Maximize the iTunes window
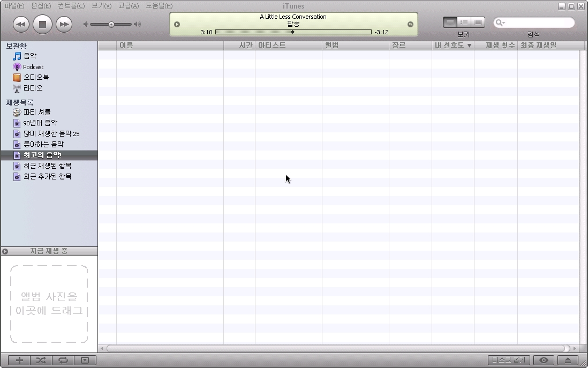 tap(571, 6)
